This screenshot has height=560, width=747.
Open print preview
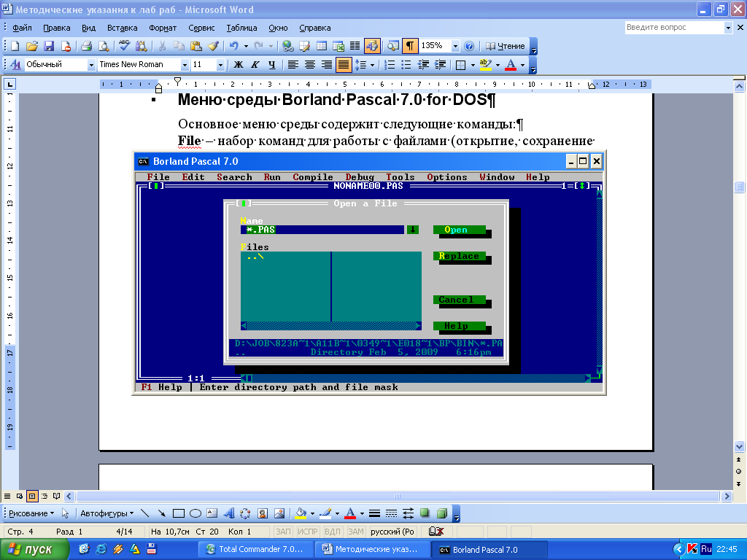tap(104, 46)
